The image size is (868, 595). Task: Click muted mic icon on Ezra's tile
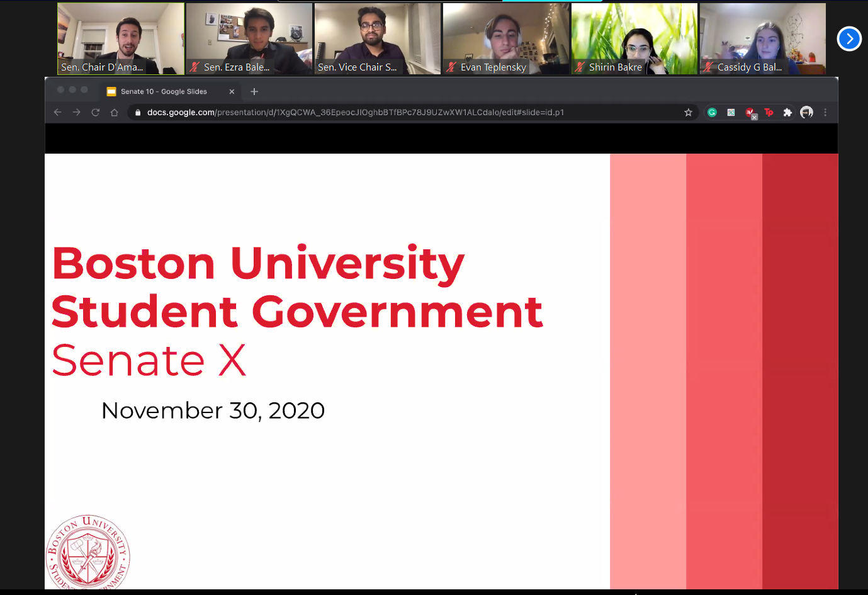[x=195, y=67]
